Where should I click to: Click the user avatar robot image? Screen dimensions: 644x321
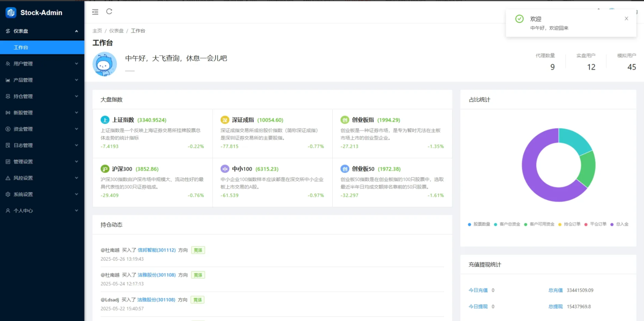pyautogui.click(x=105, y=64)
